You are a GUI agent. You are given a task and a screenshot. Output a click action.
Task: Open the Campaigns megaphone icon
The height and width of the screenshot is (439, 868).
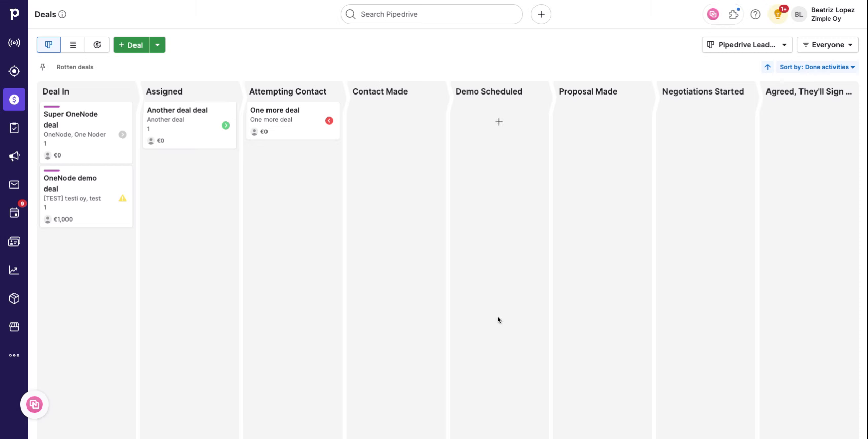pos(14,156)
